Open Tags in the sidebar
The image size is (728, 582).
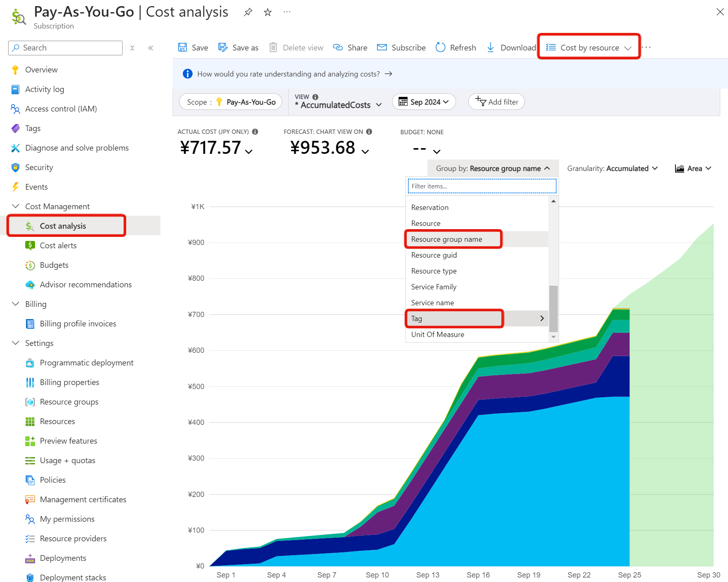click(x=33, y=128)
